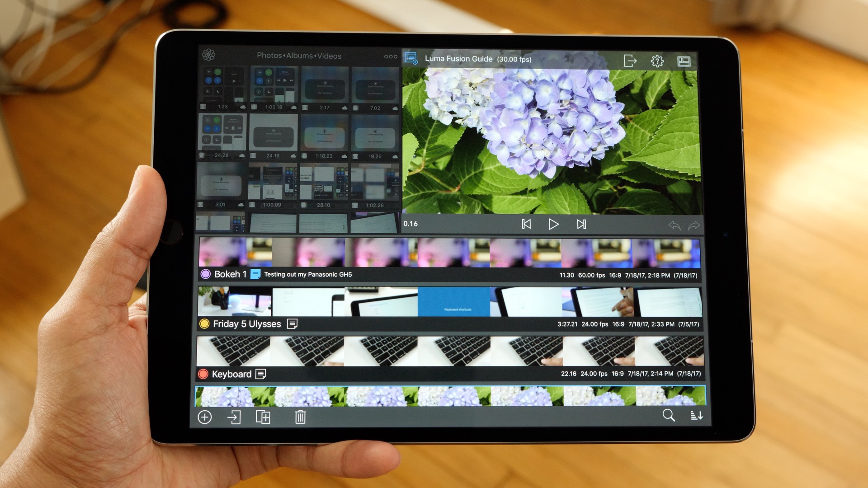Tap the hydrangea preview video
This screenshot has width=868, height=488.
[x=552, y=141]
